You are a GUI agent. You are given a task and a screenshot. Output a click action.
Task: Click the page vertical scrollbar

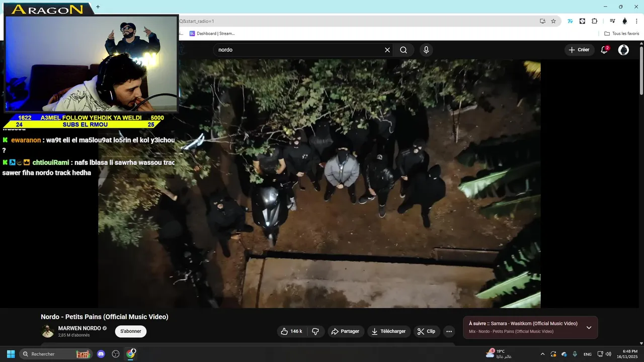tap(641, 70)
